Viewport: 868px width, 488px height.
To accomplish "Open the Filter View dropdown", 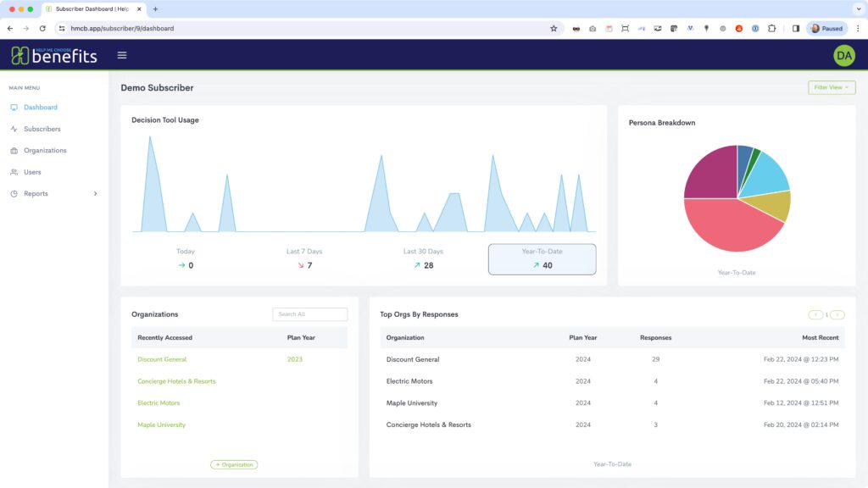I will click(832, 87).
